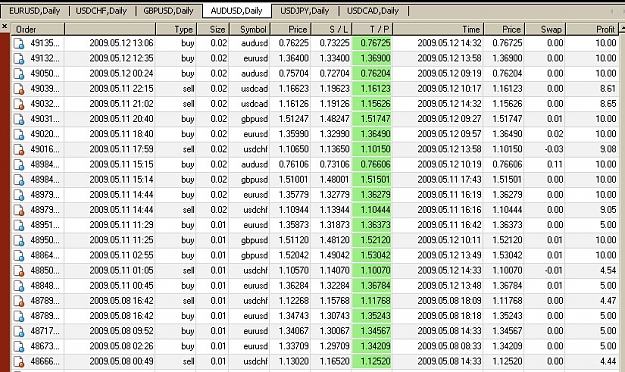Click the profit value 9.08
The image size is (625, 372).
click(x=608, y=149)
